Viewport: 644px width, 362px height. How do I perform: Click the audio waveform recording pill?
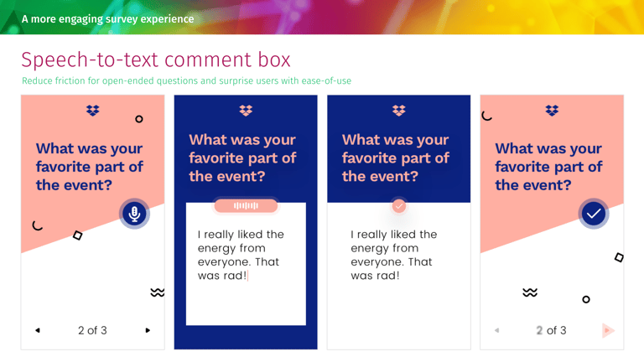tap(246, 205)
